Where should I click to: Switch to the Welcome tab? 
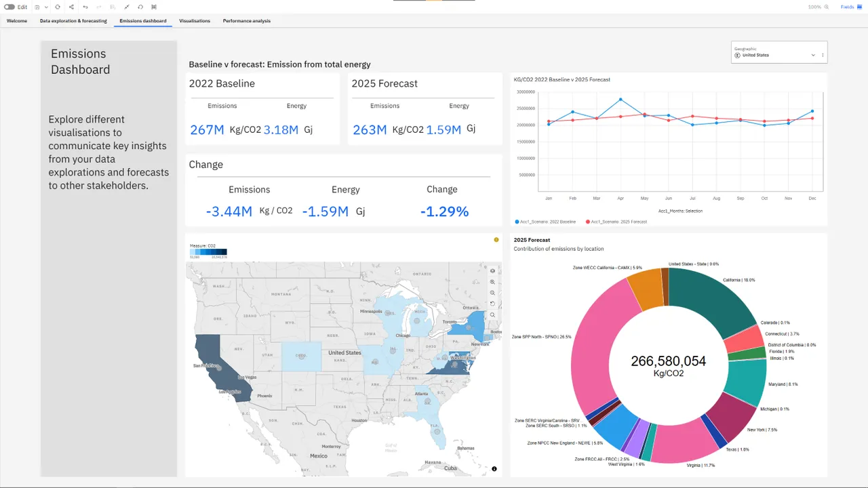(x=17, y=21)
